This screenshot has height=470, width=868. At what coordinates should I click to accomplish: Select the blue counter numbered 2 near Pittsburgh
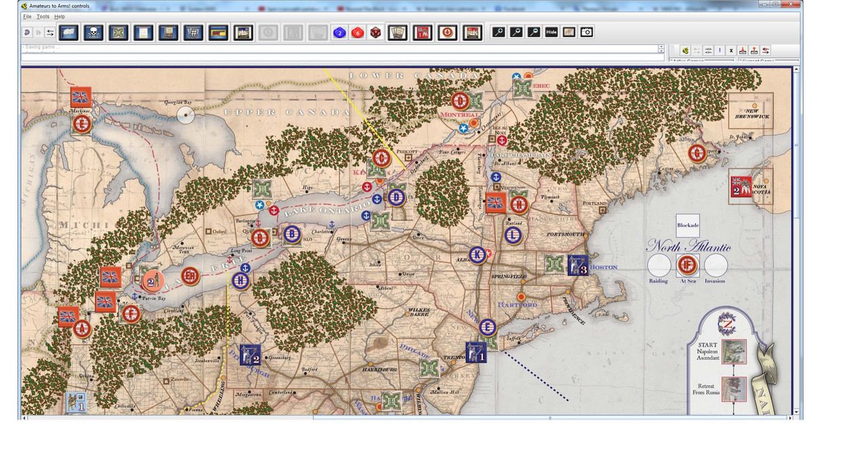tap(250, 355)
